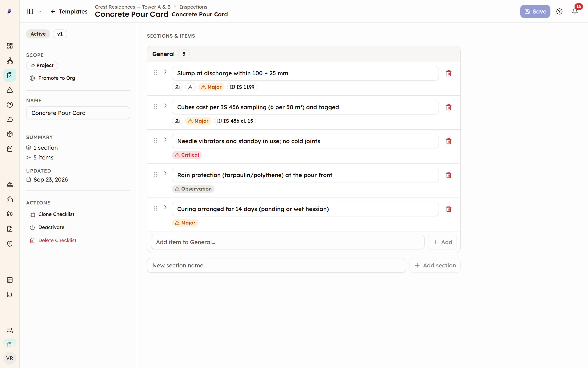Expand the Curing arranged for 14 days item
Viewport: 588px width, 368px height.
tap(165, 207)
